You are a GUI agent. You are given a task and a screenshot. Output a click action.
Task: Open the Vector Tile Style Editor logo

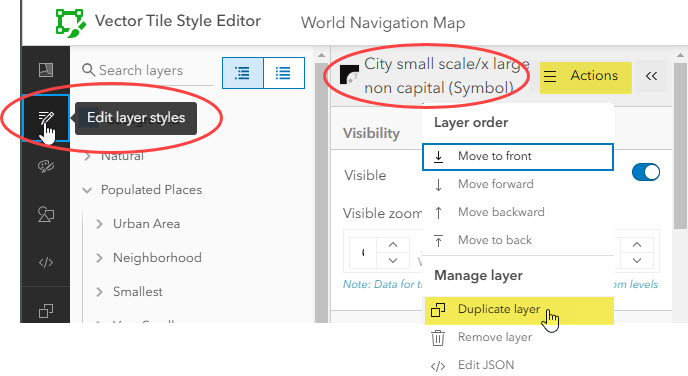point(70,22)
